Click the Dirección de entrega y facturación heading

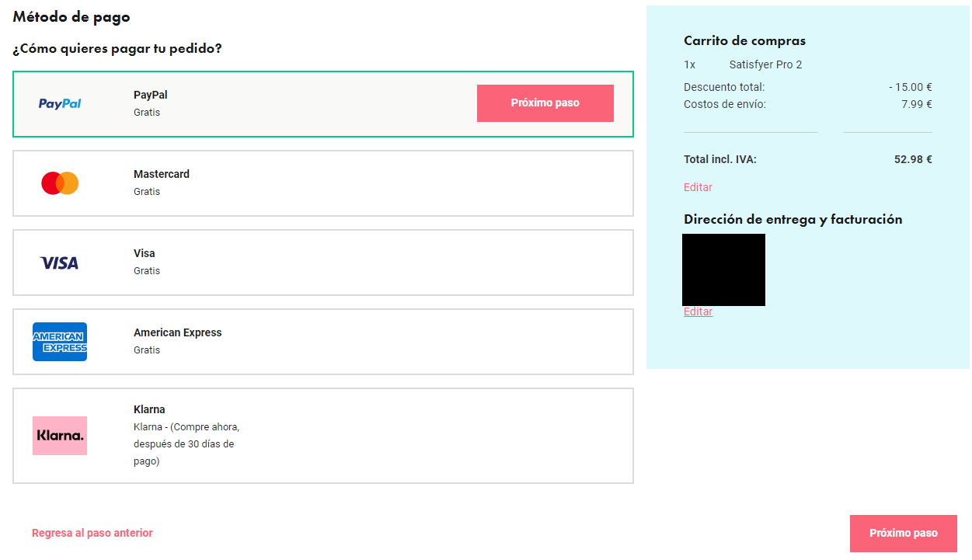pos(793,219)
